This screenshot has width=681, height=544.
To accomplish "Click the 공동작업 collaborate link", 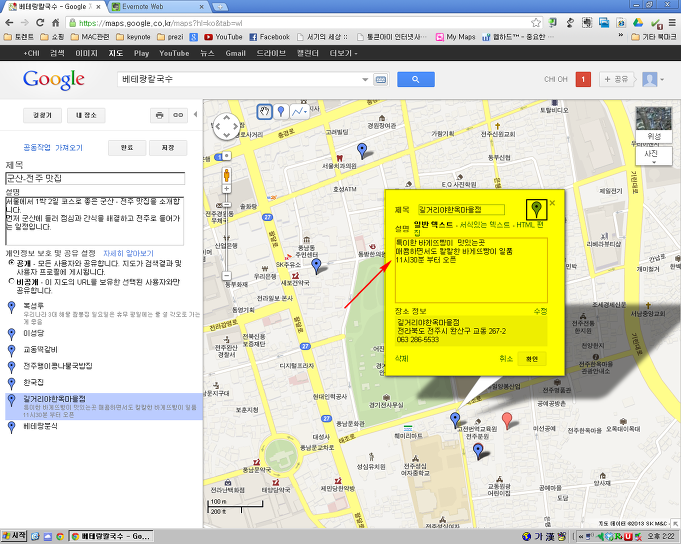I will coord(37,148).
